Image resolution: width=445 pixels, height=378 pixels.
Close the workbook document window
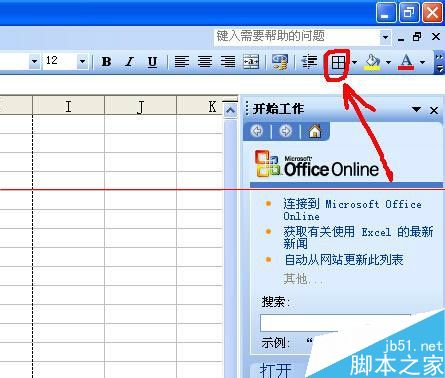click(436, 37)
